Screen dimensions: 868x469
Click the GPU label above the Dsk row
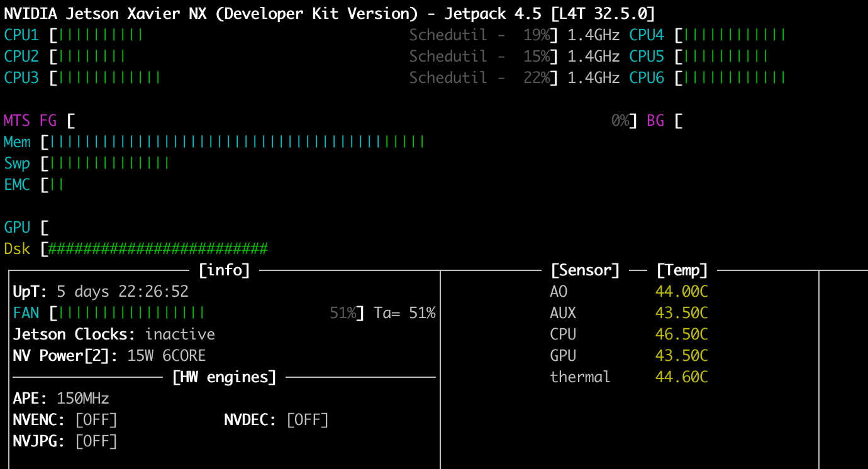coord(17,227)
